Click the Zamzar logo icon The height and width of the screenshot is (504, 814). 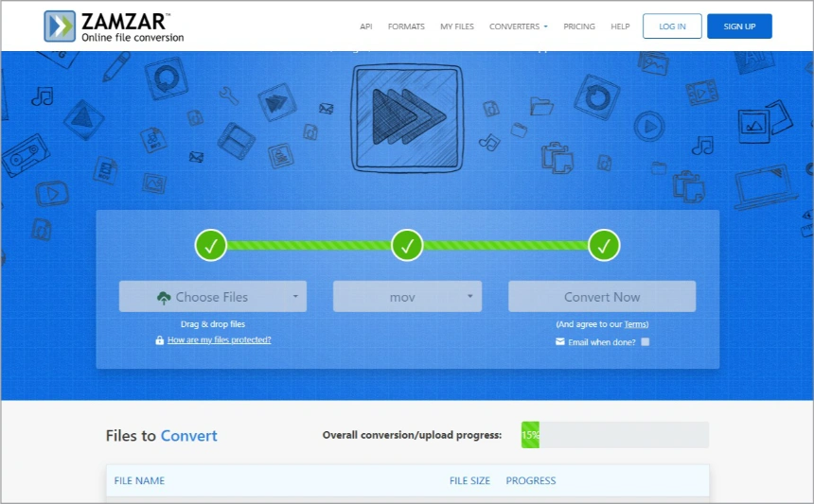pos(60,26)
